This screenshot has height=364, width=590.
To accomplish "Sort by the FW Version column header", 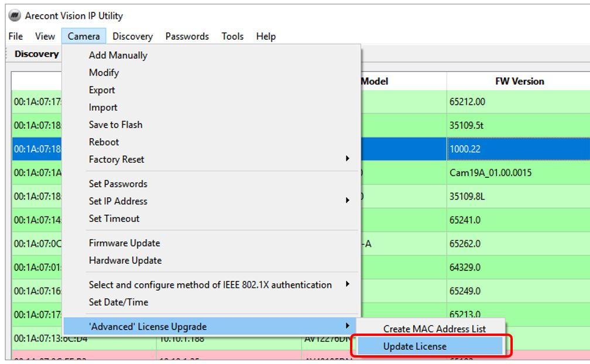I will click(519, 81).
